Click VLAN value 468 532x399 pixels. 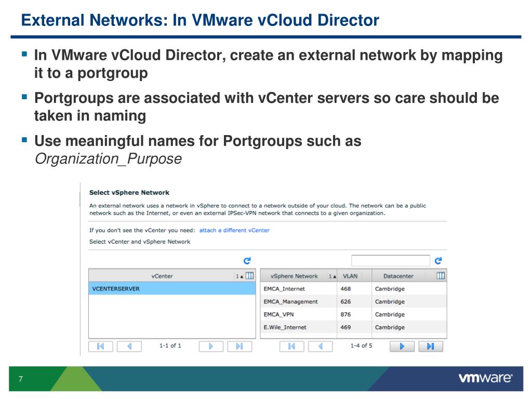[x=345, y=289]
